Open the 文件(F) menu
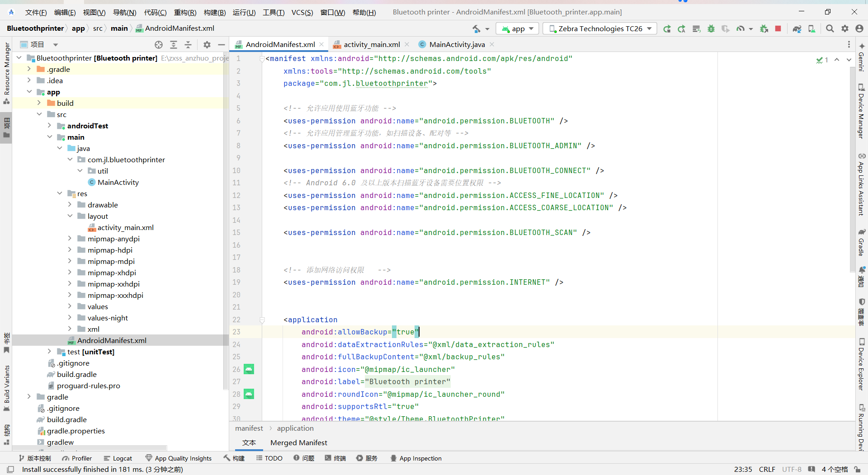Screen dimensions: 868x475 tap(36, 12)
